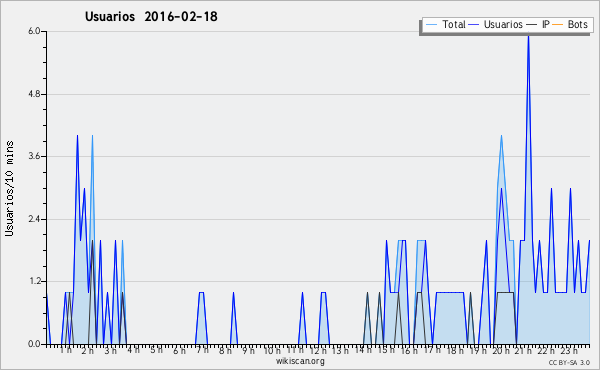Click the 'CC BY-SA 3.0' license text

[569, 363]
